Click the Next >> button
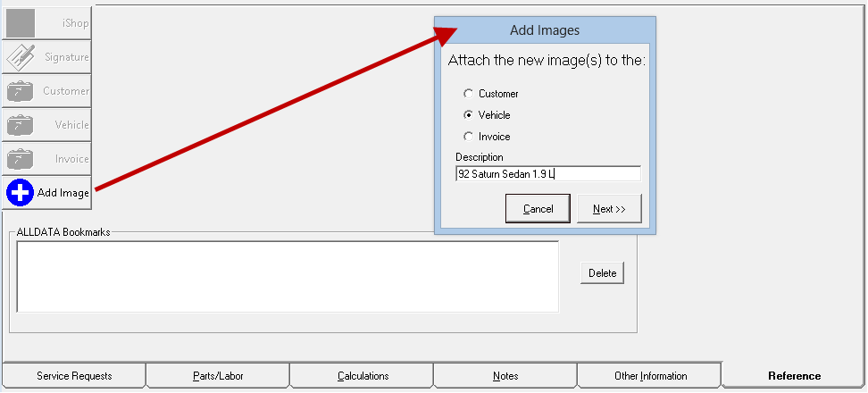 pos(609,209)
